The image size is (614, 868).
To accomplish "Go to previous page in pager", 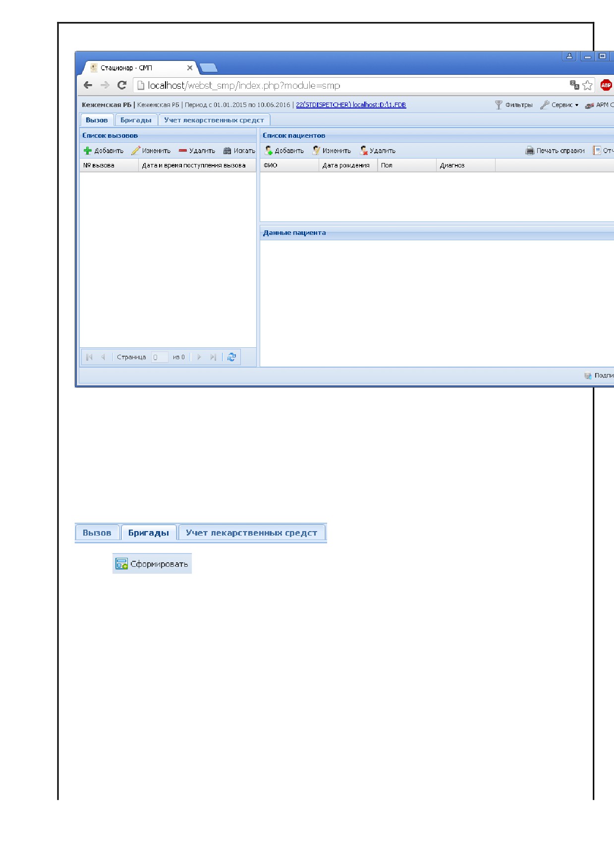I will (103, 357).
